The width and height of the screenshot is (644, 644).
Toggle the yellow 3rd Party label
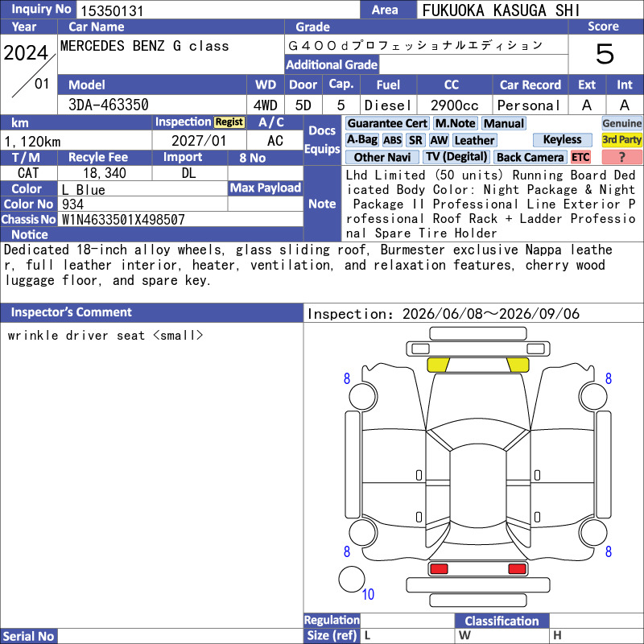pyautogui.click(x=621, y=139)
